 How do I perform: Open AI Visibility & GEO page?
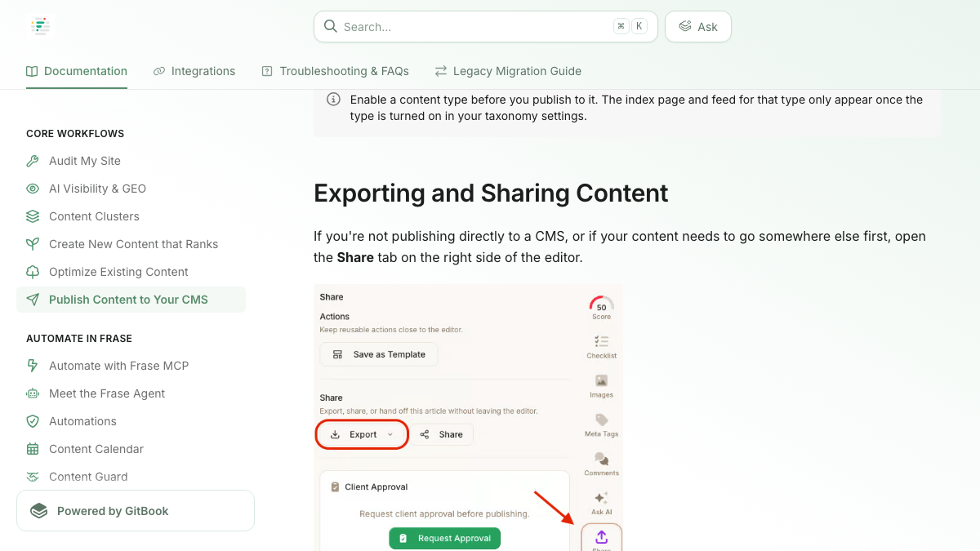point(131,189)
